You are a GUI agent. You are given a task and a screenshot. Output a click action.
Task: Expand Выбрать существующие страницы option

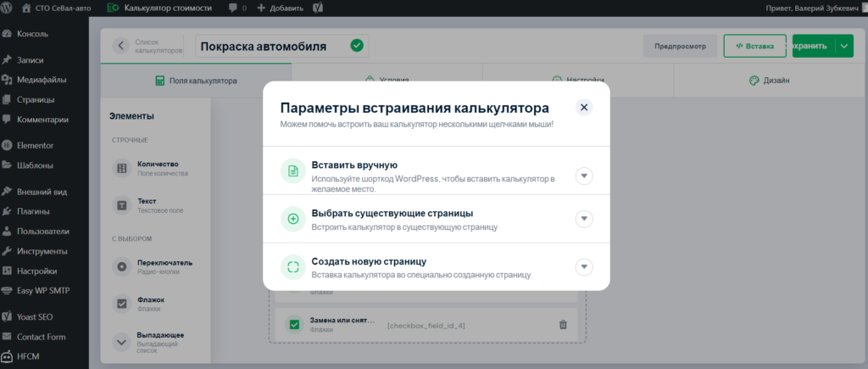(584, 219)
